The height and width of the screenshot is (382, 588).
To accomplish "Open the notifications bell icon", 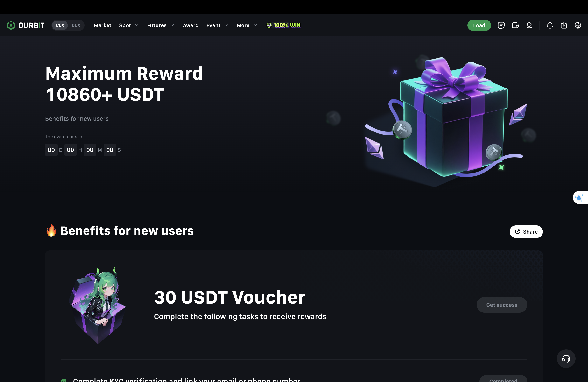I will [550, 25].
